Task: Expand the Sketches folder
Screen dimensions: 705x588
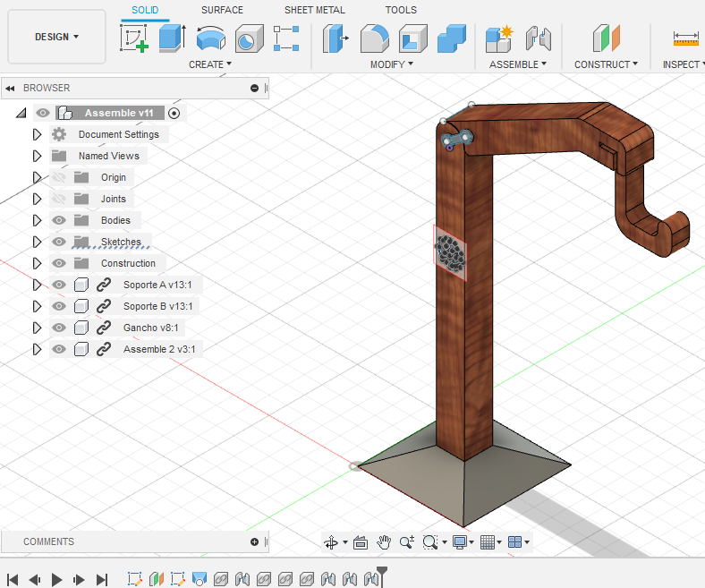Action: (37, 242)
